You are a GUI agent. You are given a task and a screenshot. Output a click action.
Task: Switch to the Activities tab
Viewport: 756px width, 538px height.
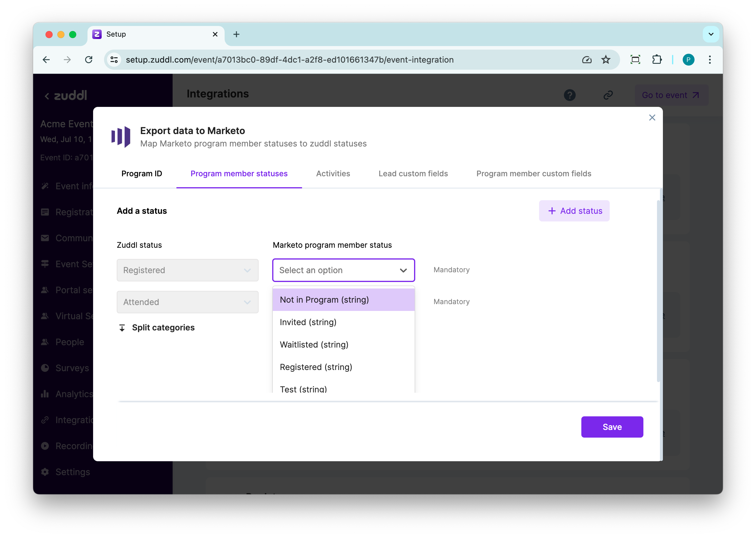coord(333,174)
